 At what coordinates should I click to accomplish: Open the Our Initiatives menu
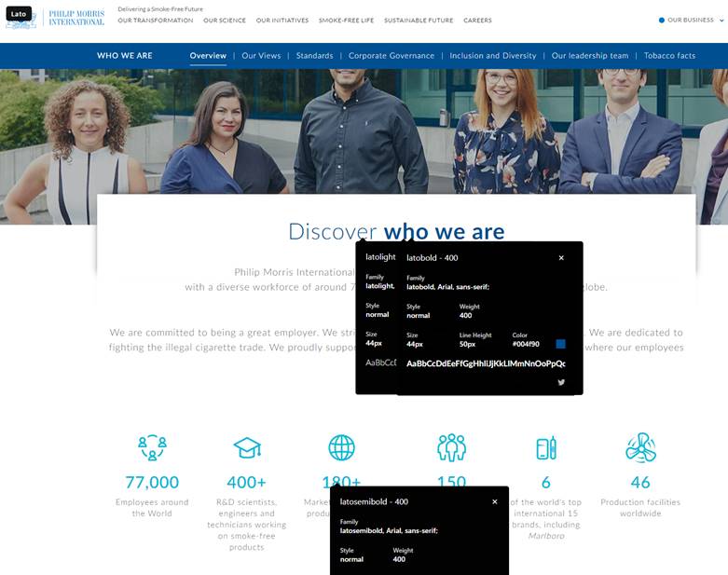(x=282, y=21)
